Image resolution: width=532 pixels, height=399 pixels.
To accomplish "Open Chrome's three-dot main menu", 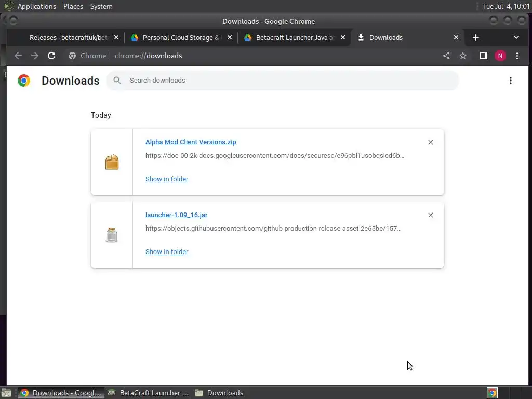I will [x=517, y=56].
